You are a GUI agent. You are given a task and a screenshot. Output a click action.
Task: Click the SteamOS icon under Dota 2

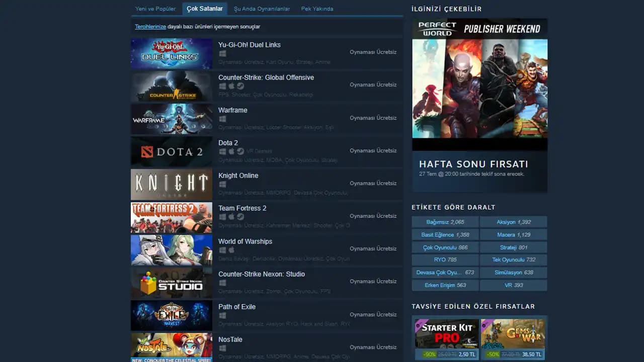240,151
